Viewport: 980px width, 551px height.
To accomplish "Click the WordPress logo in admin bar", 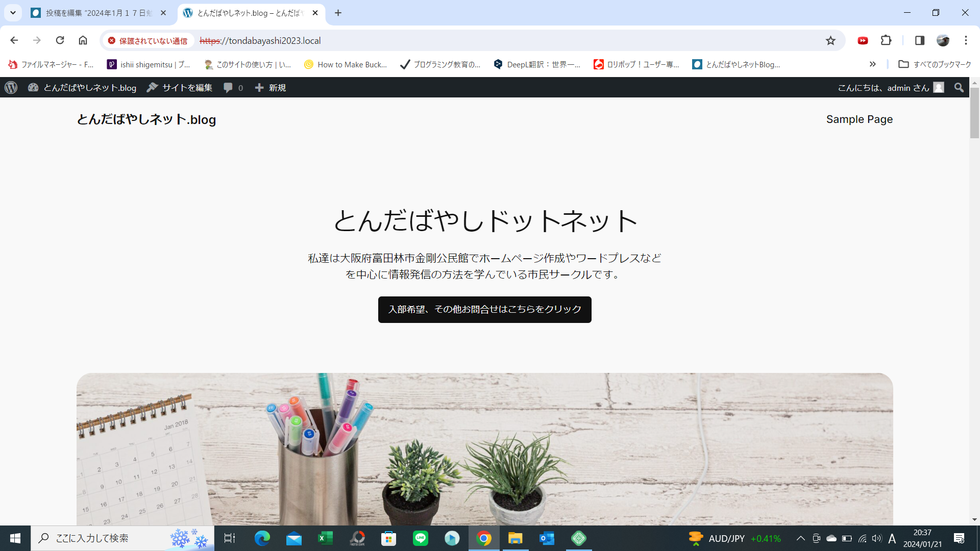I will [x=11, y=88].
